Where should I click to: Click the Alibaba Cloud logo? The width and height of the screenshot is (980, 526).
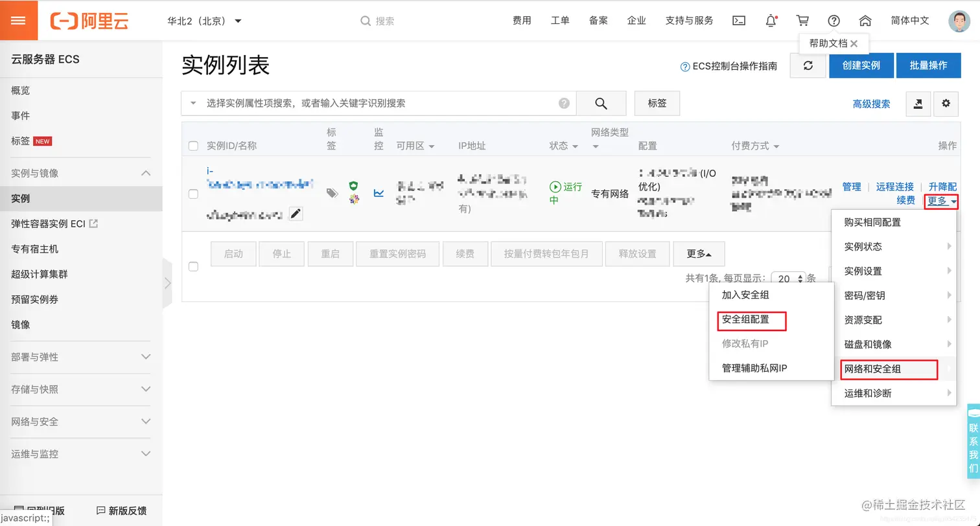pyautogui.click(x=89, y=21)
